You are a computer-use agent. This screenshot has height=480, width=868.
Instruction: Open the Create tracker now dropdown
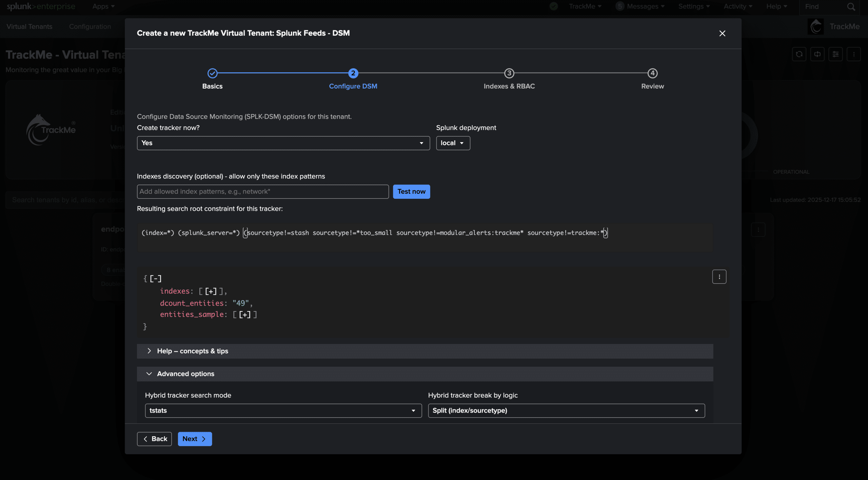[283, 143]
